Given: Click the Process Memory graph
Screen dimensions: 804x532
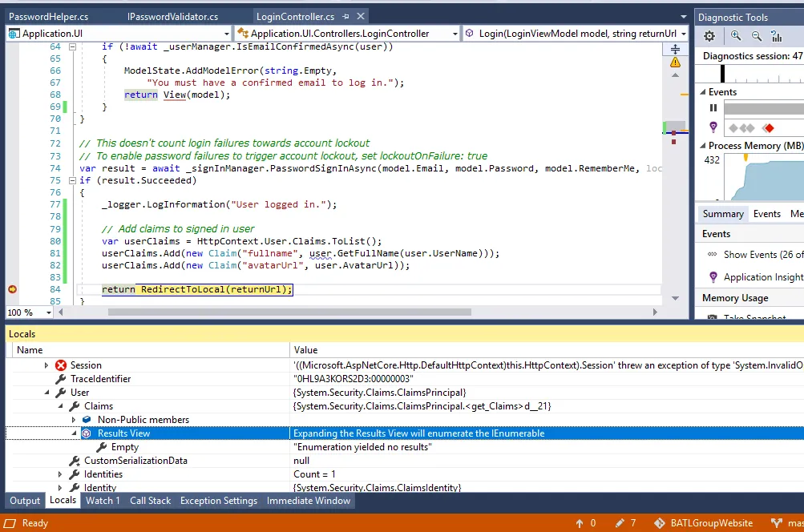Looking at the screenshot, I should coord(764,178).
